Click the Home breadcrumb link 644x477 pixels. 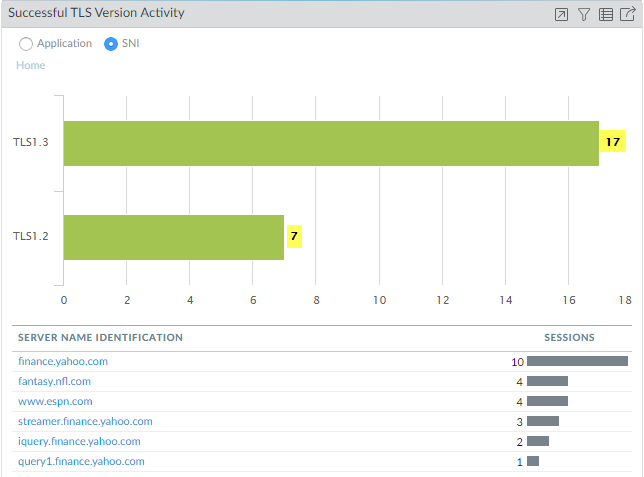pyautogui.click(x=30, y=65)
